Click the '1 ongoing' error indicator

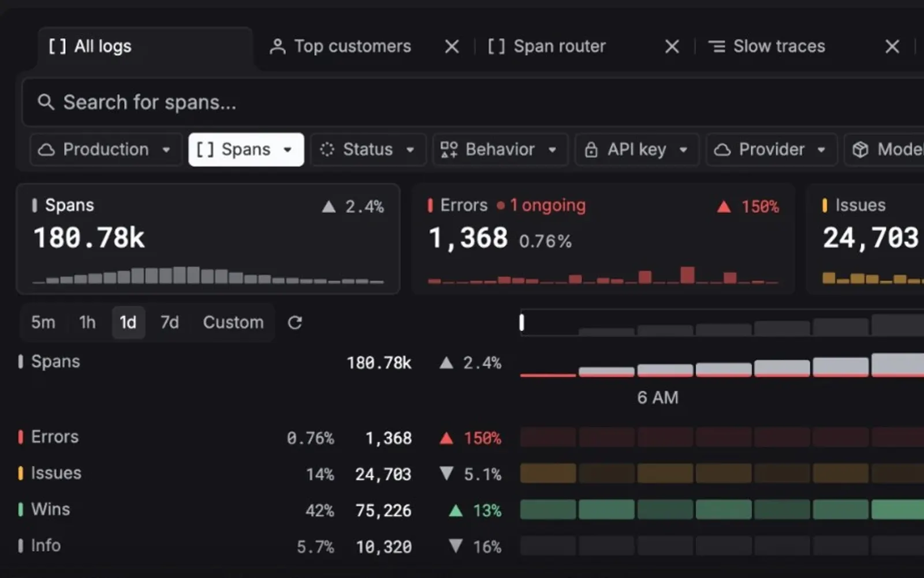tap(541, 205)
